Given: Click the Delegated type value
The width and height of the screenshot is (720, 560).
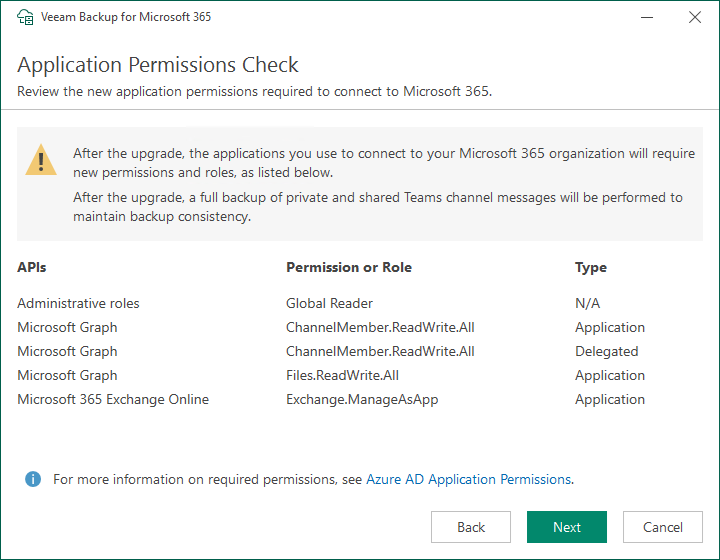Looking at the screenshot, I should coord(607,352).
